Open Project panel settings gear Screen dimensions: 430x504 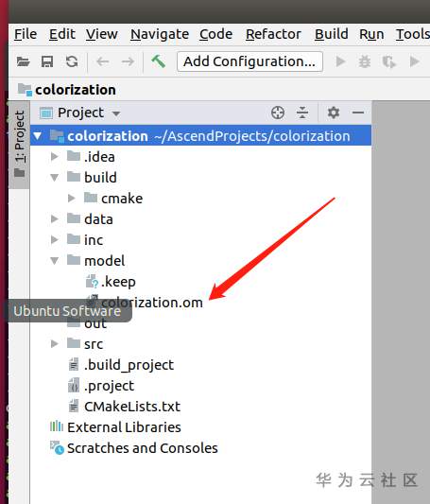(x=334, y=113)
